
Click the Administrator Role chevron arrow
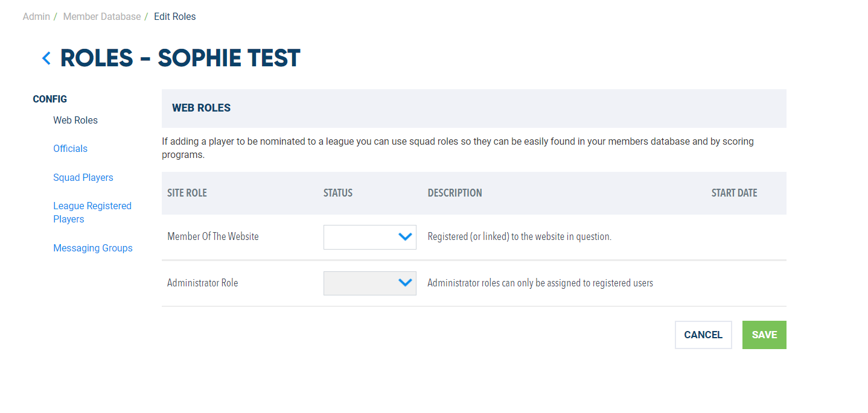(405, 283)
